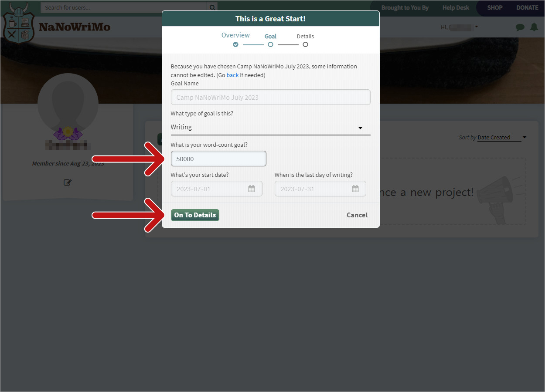Open the user account dropdown arrow
Screen dimensions: 545x392
pos(477,27)
